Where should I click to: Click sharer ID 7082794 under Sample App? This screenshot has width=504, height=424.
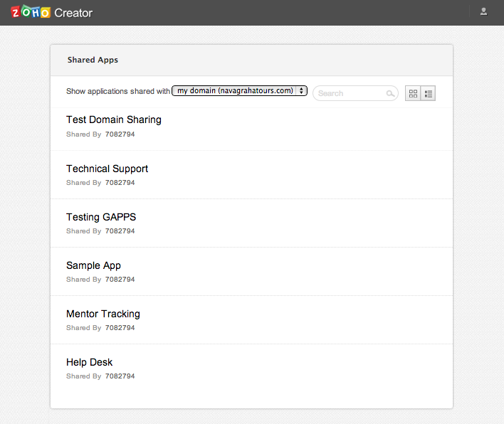[x=120, y=280]
